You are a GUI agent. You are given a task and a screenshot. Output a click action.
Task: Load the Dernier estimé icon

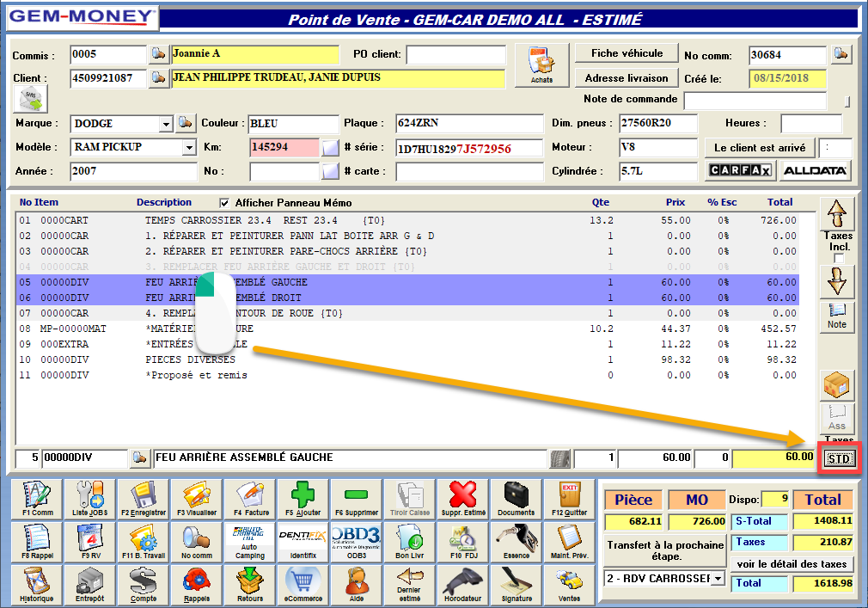coord(410,586)
